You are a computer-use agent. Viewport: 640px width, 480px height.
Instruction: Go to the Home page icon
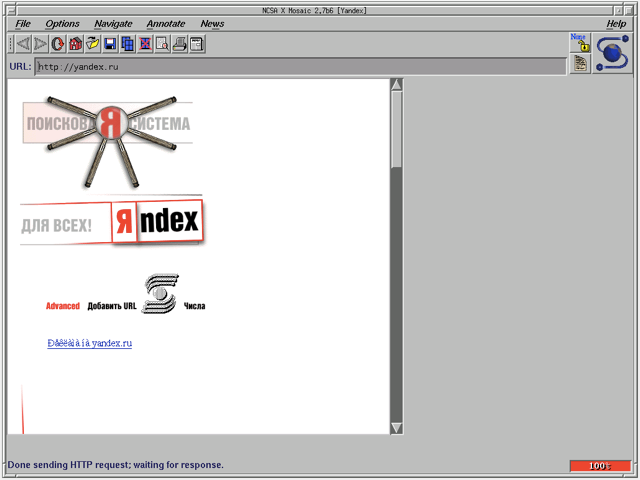click(x=75, y=44)
